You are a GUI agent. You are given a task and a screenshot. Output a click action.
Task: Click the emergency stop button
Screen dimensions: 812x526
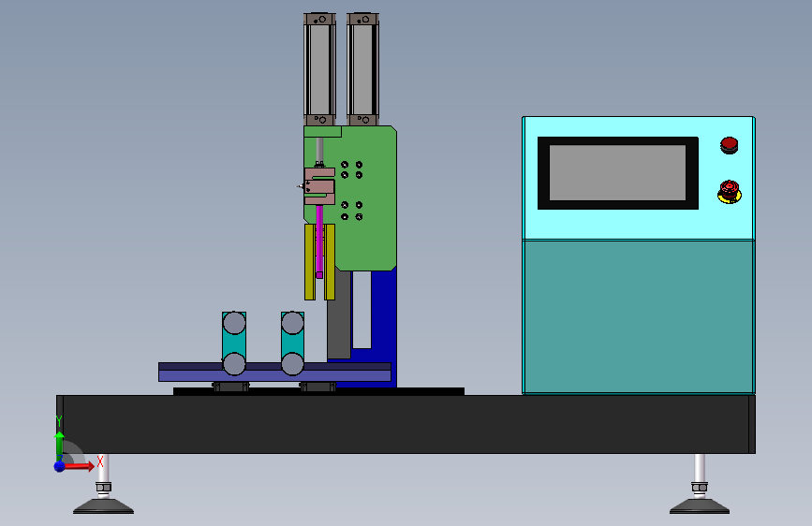(x=730, y=192)
